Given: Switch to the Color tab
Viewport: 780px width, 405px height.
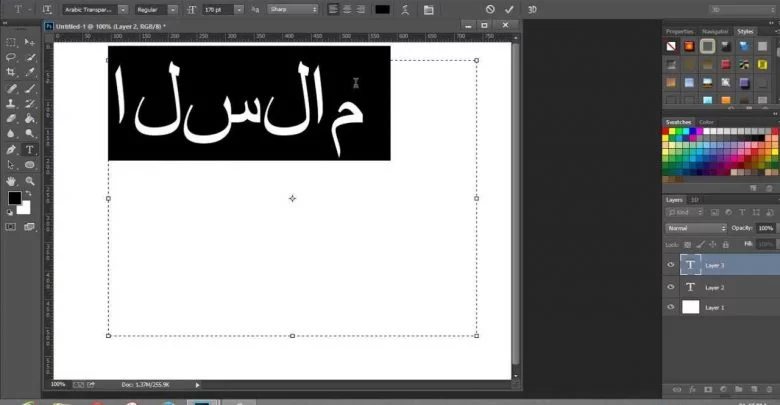Looking at the screenshot, I should pos(707,122).
